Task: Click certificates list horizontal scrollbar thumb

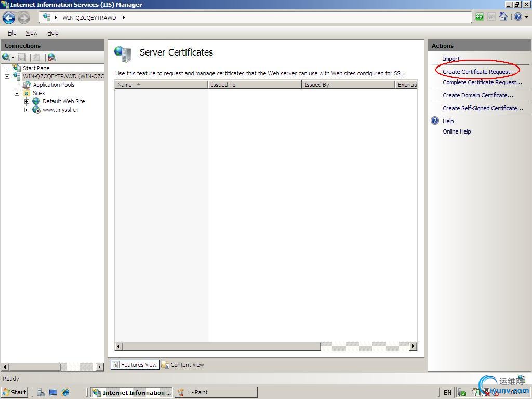Action: tap(222, 347)
